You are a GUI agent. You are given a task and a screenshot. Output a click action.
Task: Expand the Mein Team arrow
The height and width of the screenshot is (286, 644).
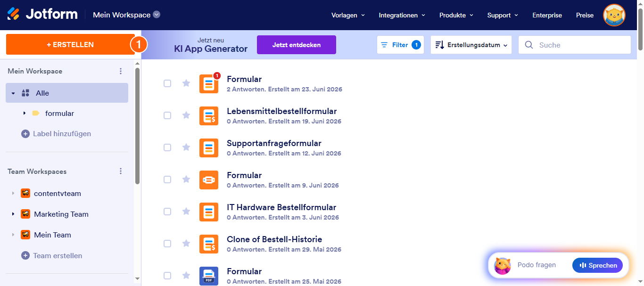click(13, 235)
